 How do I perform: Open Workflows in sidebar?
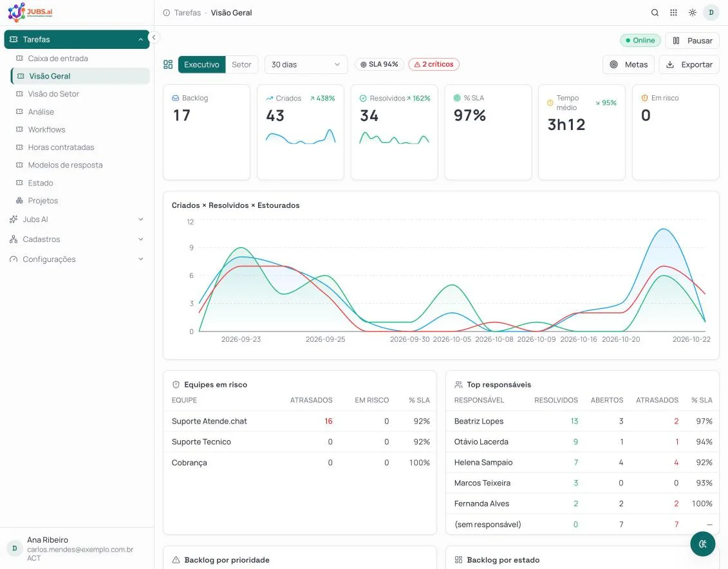[80, 129]
